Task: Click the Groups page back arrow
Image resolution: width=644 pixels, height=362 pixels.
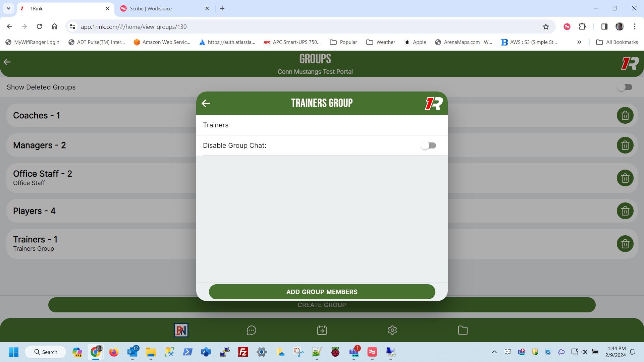Action: 7,62
